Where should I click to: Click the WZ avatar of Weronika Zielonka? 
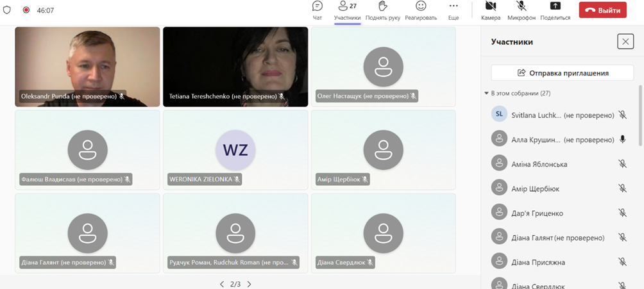tap(235, 150)
